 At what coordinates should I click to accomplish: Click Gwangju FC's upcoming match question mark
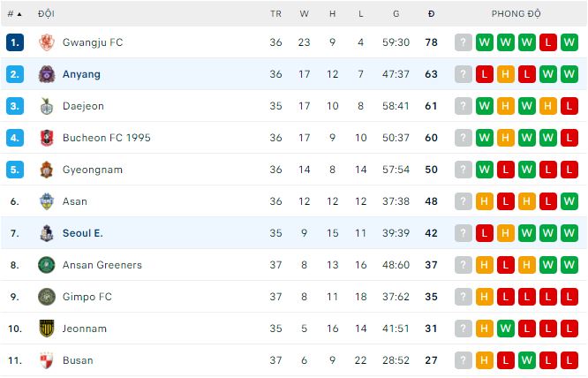click(x=464, y=42)
